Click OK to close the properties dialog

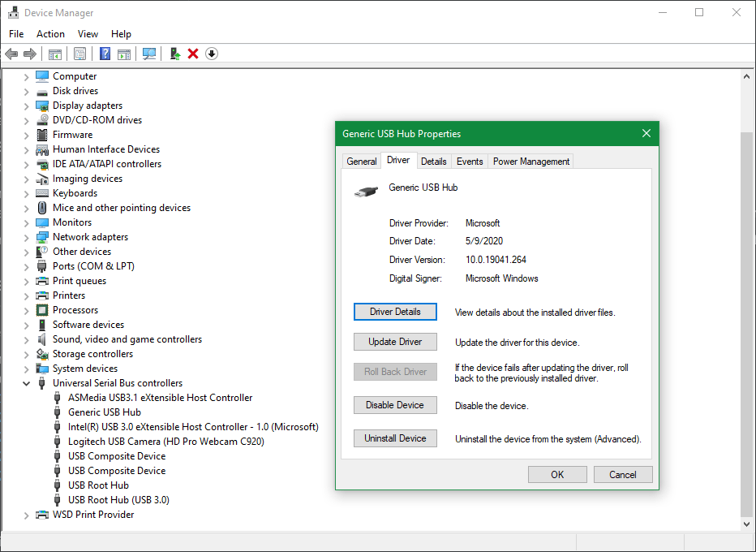pos(557,474)
